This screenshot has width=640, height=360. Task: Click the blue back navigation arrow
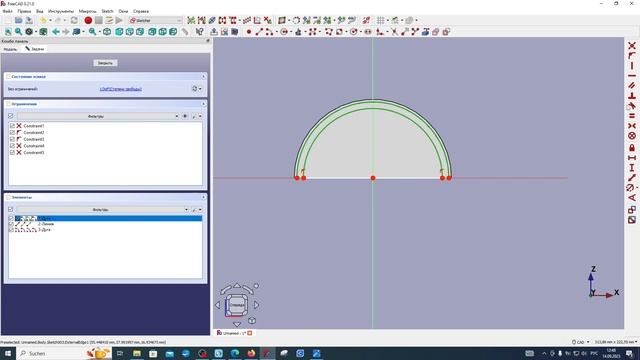tap(56, 31)
